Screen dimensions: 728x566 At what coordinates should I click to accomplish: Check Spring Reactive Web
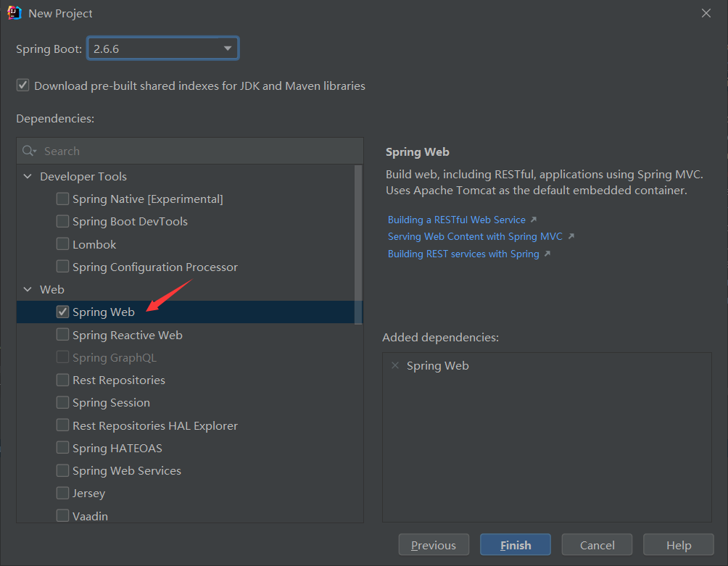point(62,335)
